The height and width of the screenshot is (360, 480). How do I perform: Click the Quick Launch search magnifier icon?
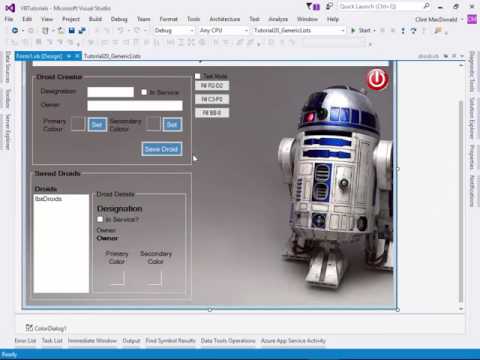tap(426, 6)
